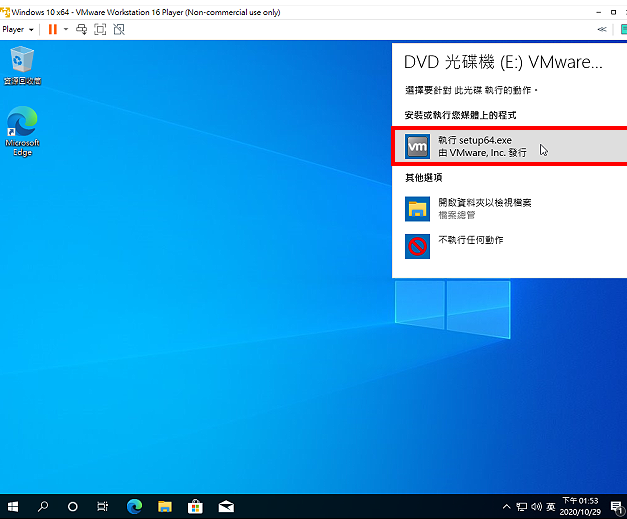627x519 pixels.
Task: Open the Player menu
Action: pyautogui.click(x=18, y=29)
